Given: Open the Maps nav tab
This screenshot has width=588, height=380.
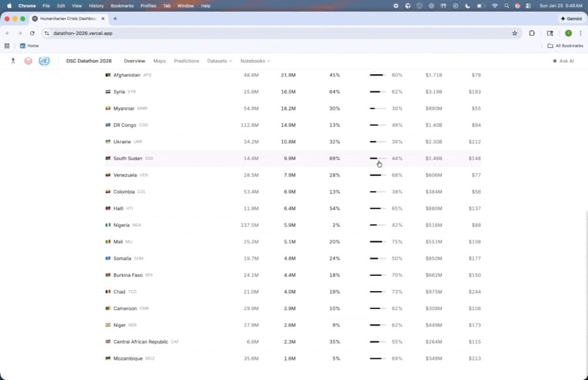Looking at the screenshot, I should pyautogui.click(x=159, y=61).
